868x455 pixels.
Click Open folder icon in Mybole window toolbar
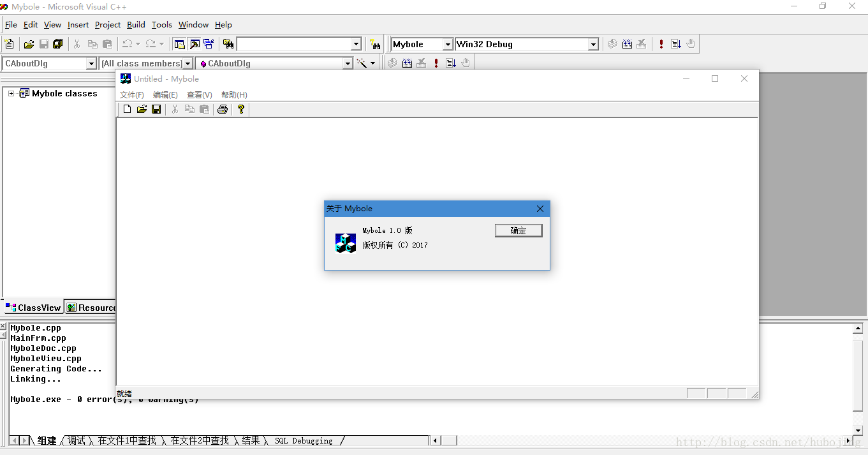click(142, 109)
